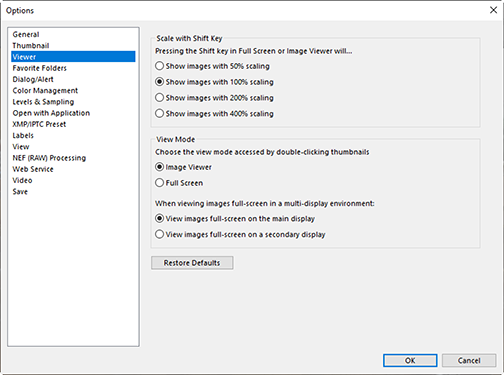Open the General options category
The image size is (504, 375).
26,34
